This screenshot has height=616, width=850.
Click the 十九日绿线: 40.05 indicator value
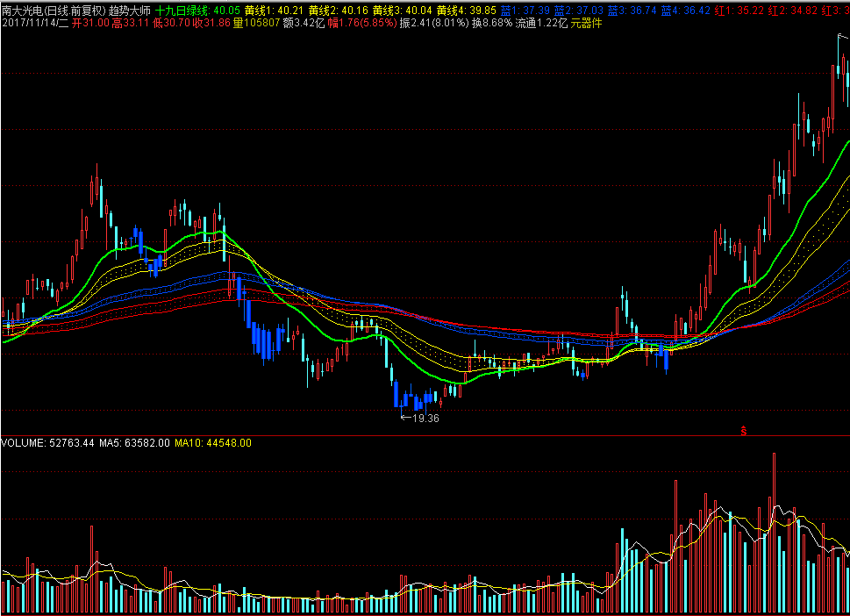point(197,11)
